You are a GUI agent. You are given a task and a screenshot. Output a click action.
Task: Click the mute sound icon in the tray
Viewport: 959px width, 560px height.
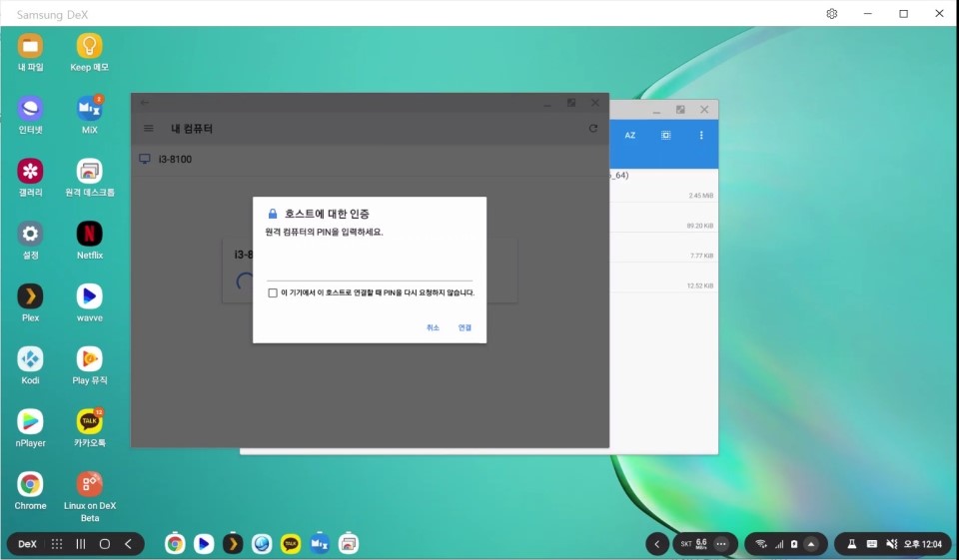point(892,544)
